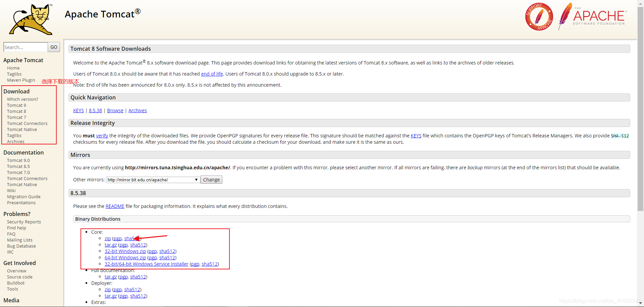Viewport: 644px width, 307px height.
Task: Download the Core zip distribution
Action: pyautogui.click(x=108, y=238)
